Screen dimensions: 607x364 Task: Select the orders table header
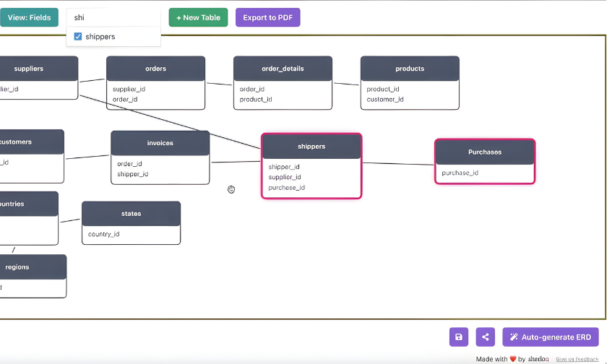pos(155,69)
